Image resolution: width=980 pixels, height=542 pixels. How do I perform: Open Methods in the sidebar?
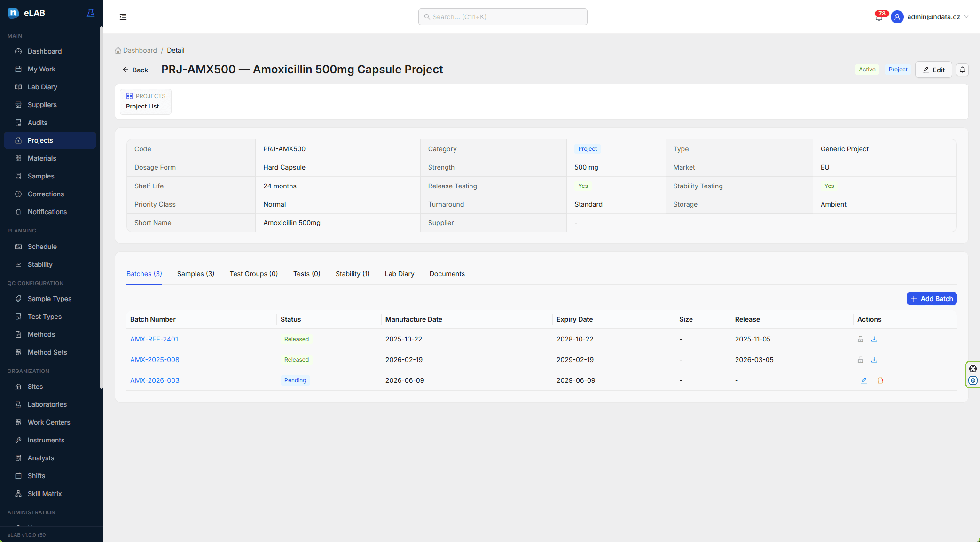pyautogui.click(x=50, y=334)
